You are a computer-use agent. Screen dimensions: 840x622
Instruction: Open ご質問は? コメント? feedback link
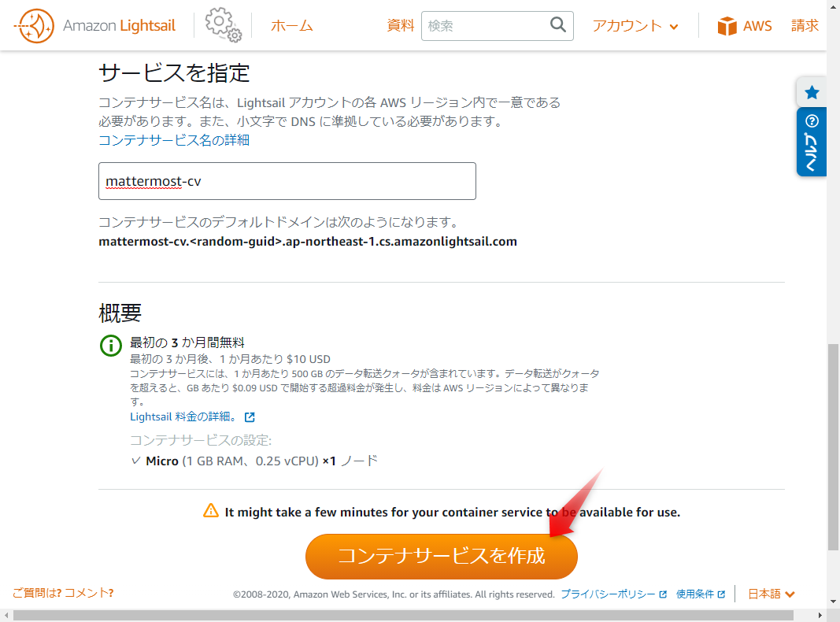click(x=63, y=593)
